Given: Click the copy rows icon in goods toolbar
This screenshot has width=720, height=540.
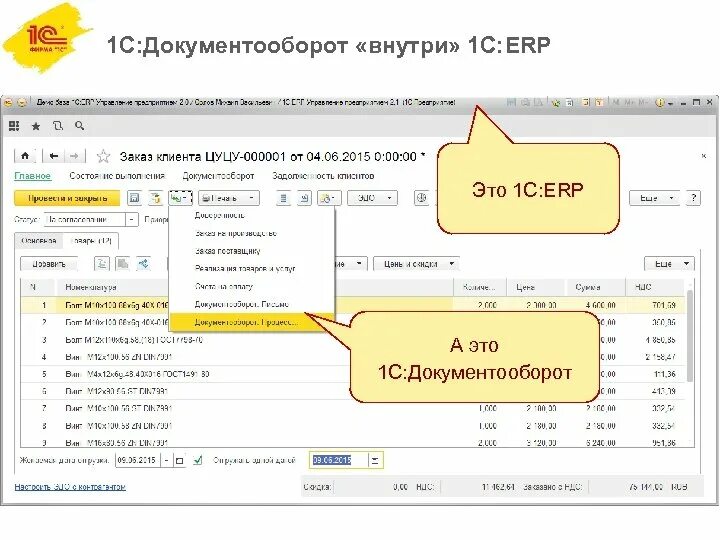Looking at the screenshot, I should 123,264.
